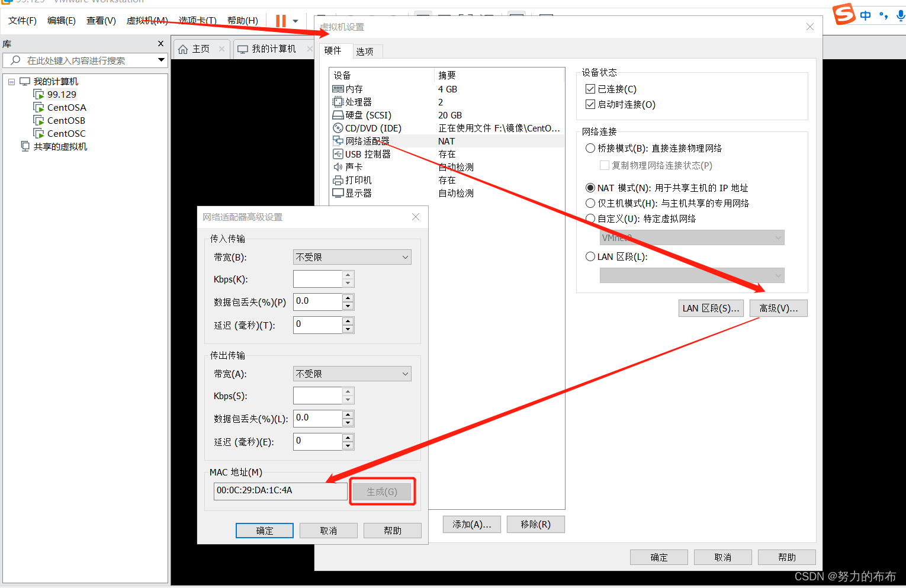Click the 生成(G) button
The image size is (906, 588).
point(382,491)
